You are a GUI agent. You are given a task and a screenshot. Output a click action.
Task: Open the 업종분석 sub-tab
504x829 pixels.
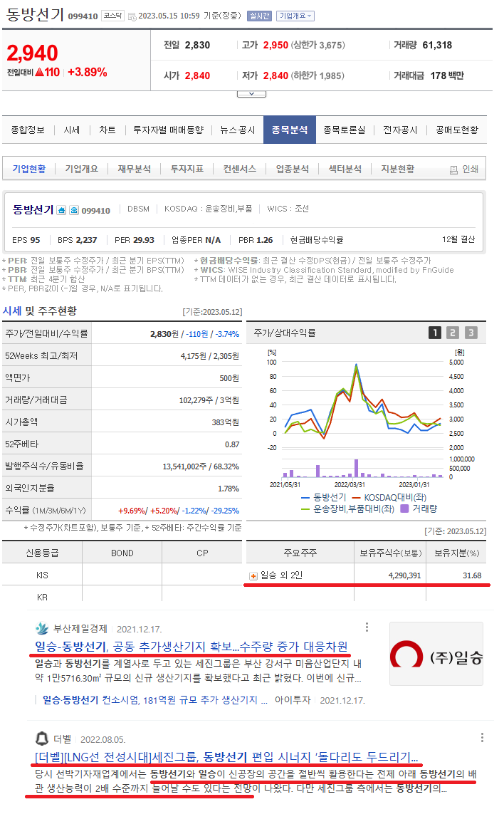click(293, 169)
